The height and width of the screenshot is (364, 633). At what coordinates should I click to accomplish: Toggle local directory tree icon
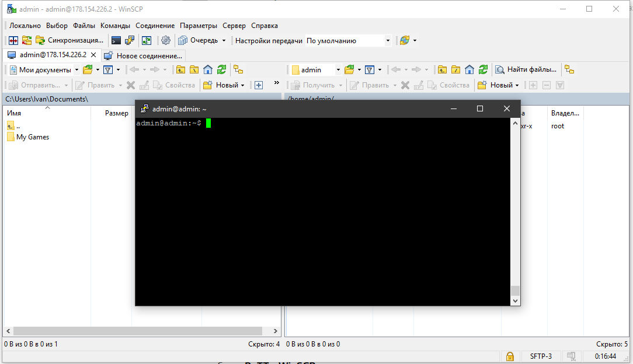[238, 70]
